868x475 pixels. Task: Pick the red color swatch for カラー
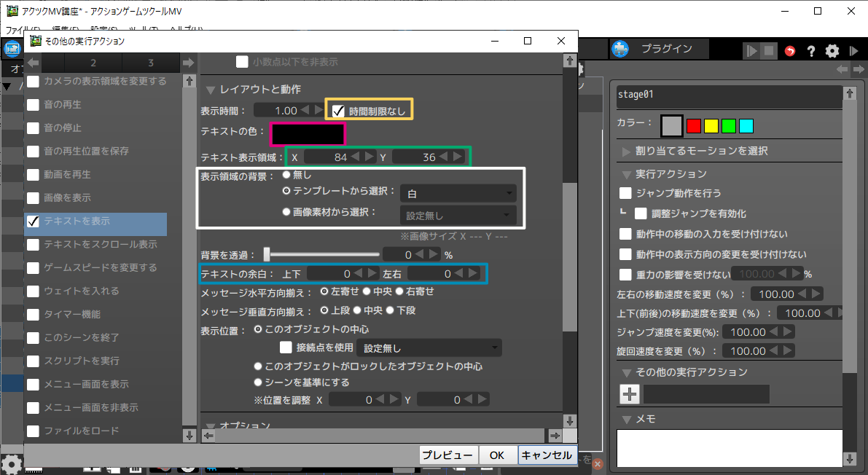coord(694,126)
